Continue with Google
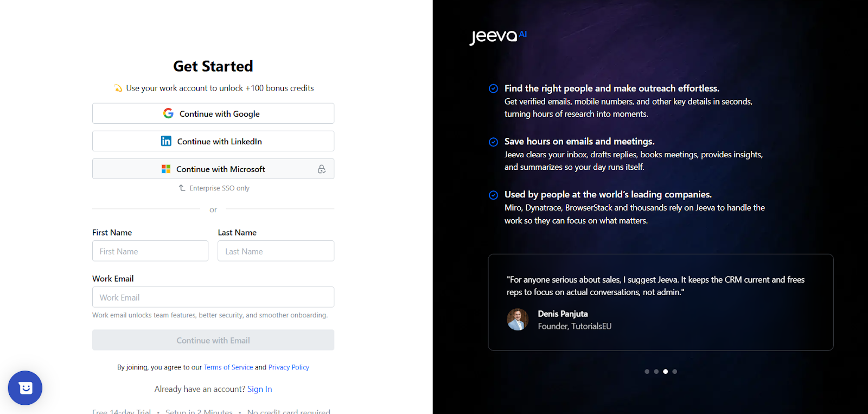This screenshot has width=868, height=414. (213, 113)
